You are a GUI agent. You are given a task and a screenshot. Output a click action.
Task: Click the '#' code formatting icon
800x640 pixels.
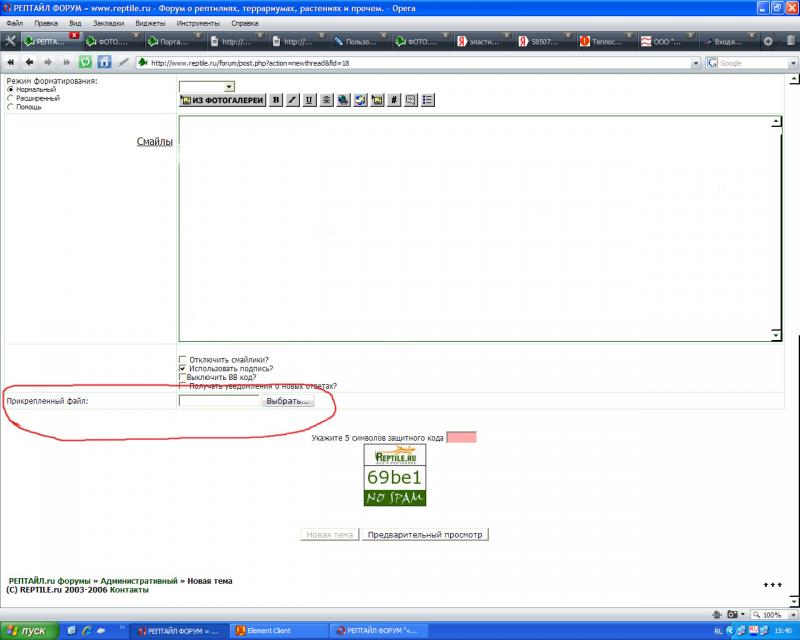coord(394,100)
